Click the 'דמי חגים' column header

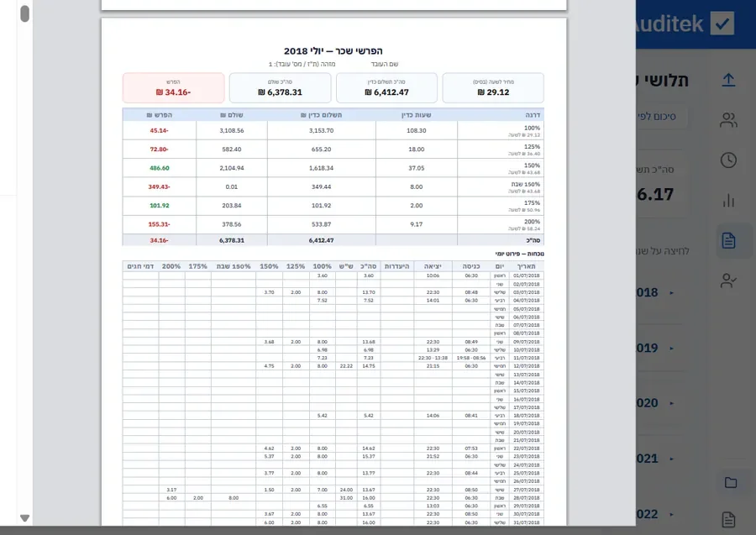(x=140, y=266)
